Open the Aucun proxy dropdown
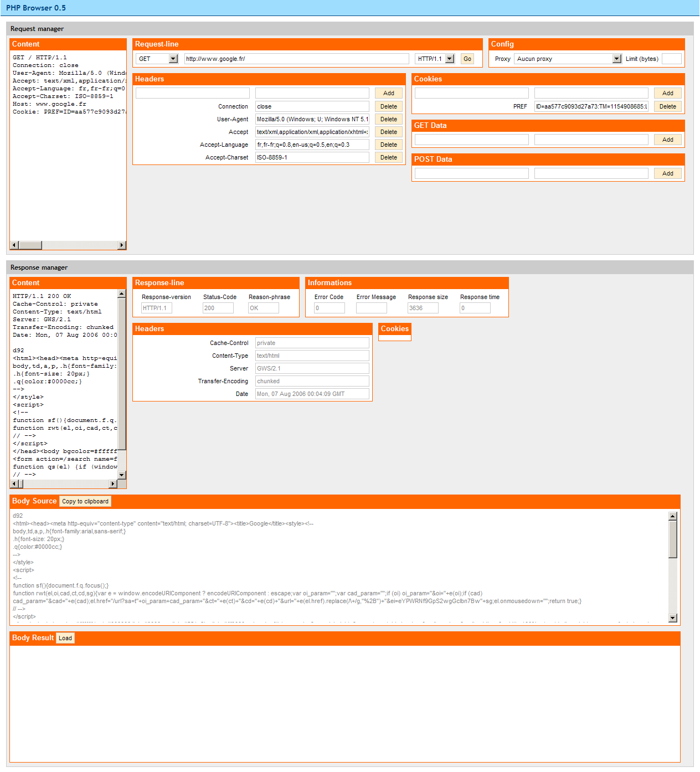Viewport: 700px width, 772px height. tap(568, 59)
